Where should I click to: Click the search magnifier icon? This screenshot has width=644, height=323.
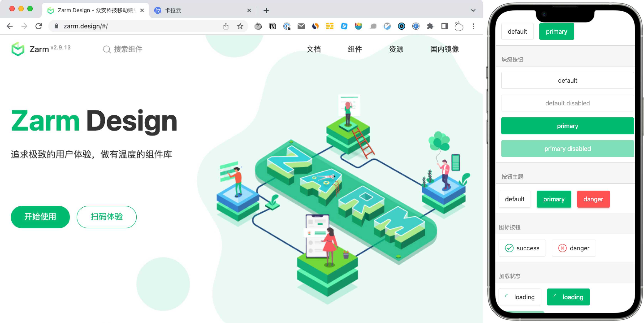tap(107, 49)
